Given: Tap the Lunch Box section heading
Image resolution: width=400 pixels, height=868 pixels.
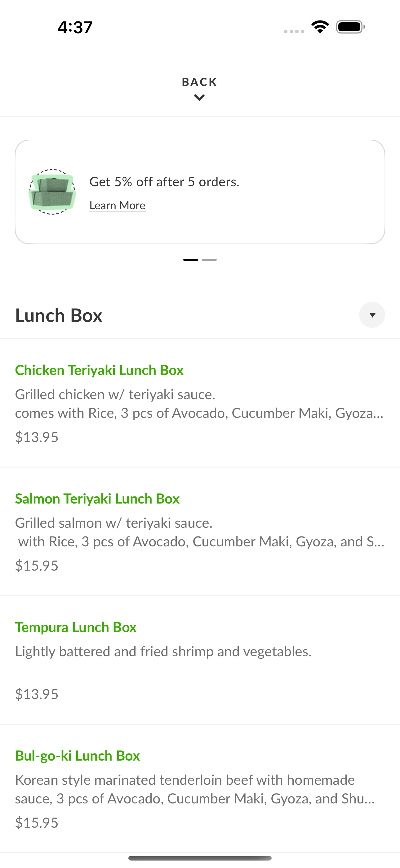Looking at the screenshot, I should tap(59, 315).
